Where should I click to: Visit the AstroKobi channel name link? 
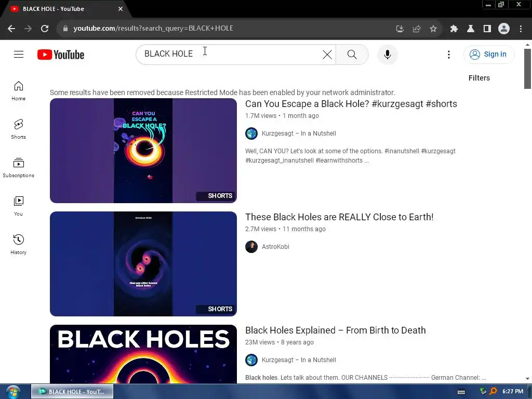275,247
